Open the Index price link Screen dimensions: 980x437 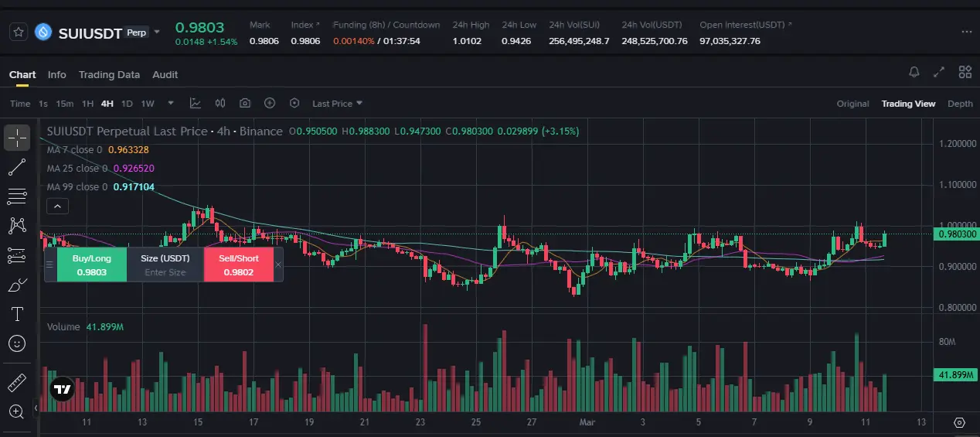(305, 25)
